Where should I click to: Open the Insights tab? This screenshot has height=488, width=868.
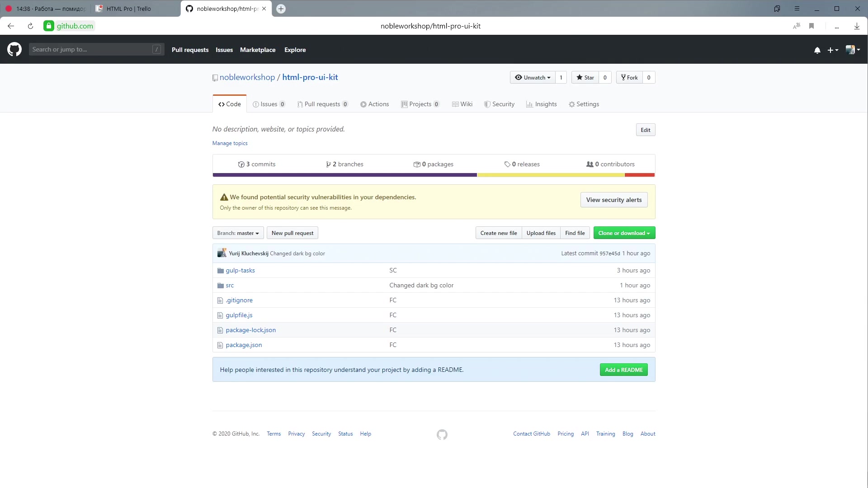point(542,104)
